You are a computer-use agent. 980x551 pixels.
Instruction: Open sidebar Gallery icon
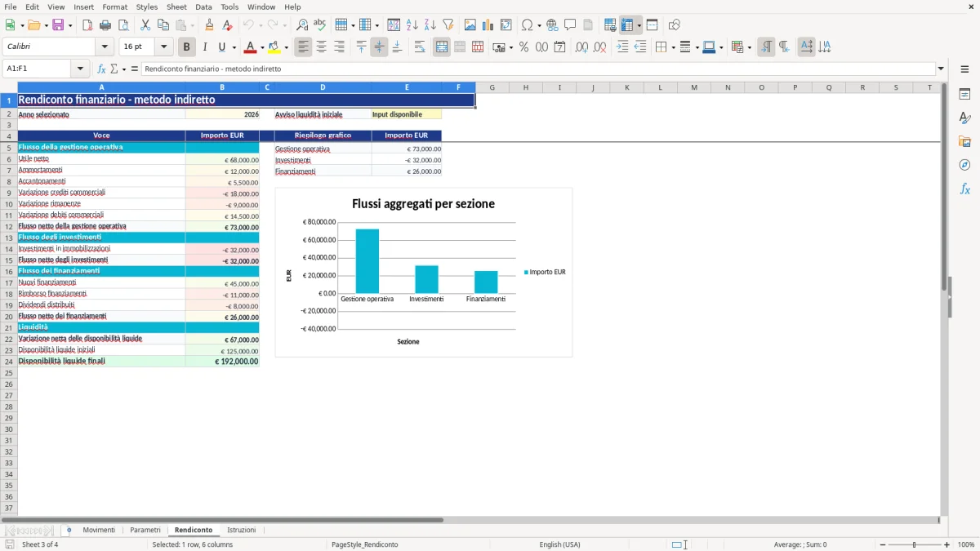point(964,142)
